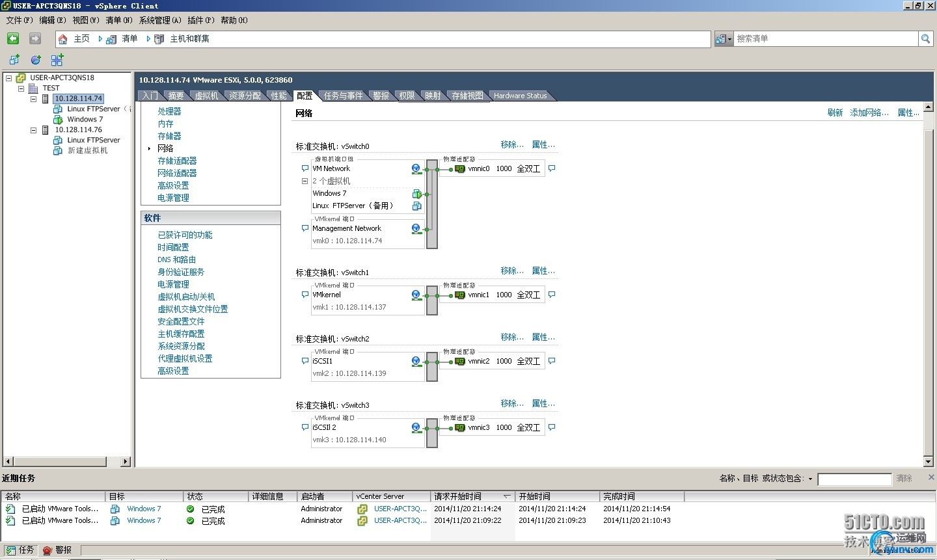This screenshot has height=560, width=937.
Task: Click the inventory icon beside 清单
Action: pos(111,39)
